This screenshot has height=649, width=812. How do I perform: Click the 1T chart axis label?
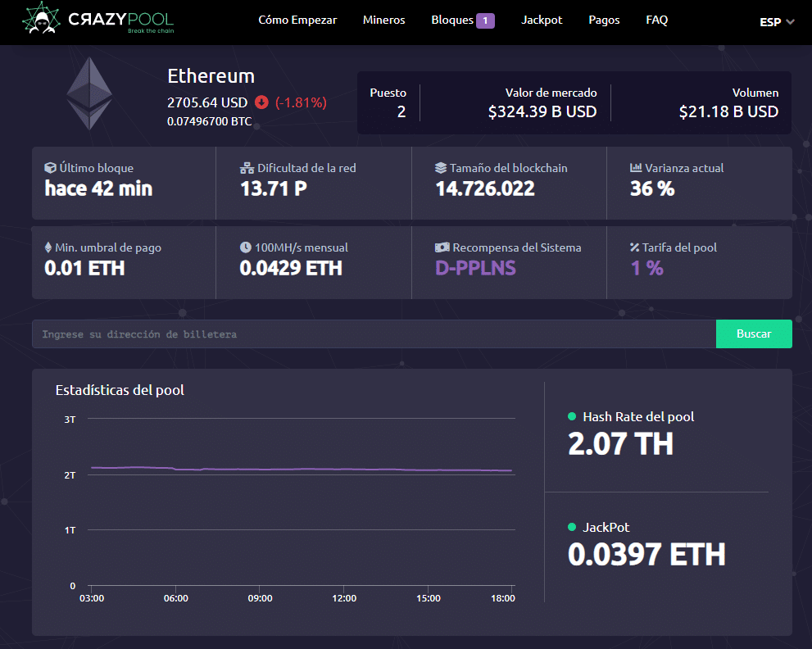point(70,530)
